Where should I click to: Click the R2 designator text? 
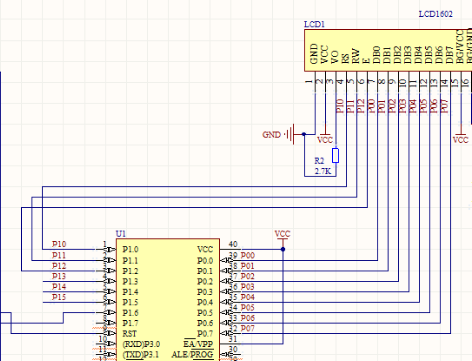click(319, 161)
